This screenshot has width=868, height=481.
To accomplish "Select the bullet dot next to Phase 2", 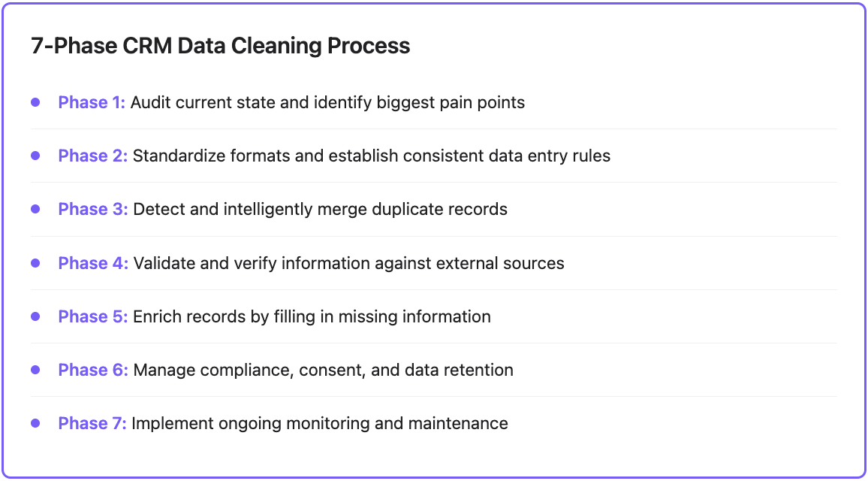I will [35, 156].
